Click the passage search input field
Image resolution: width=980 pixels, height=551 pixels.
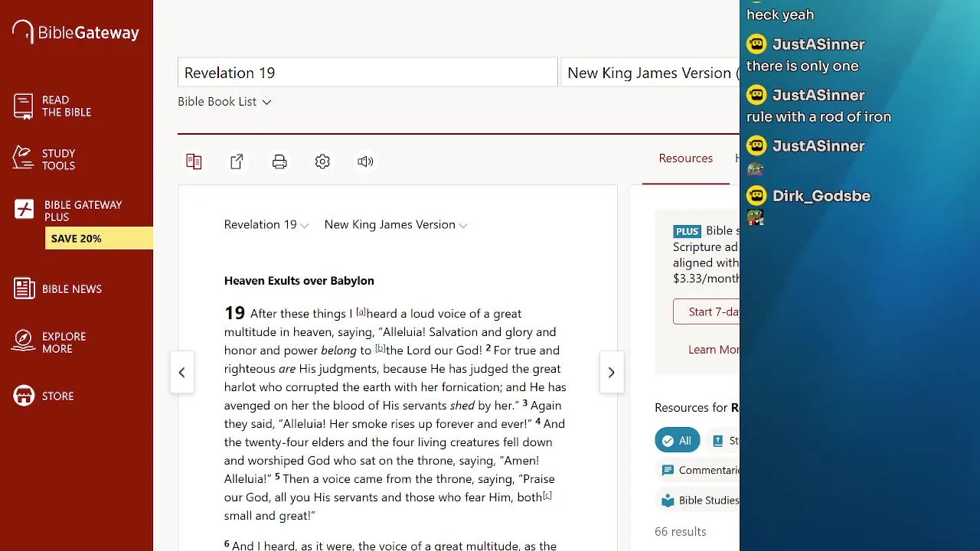[x=367, y=73]
